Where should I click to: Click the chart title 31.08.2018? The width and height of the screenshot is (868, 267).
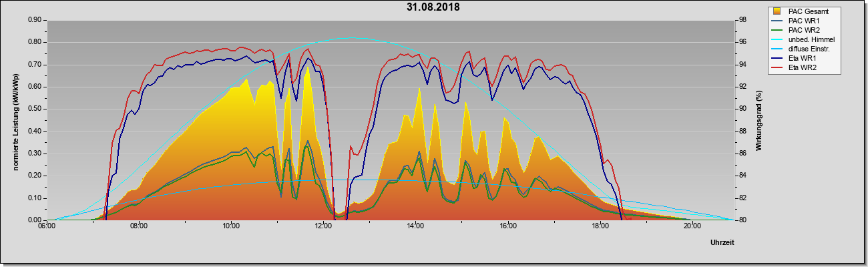click(433, 7)
